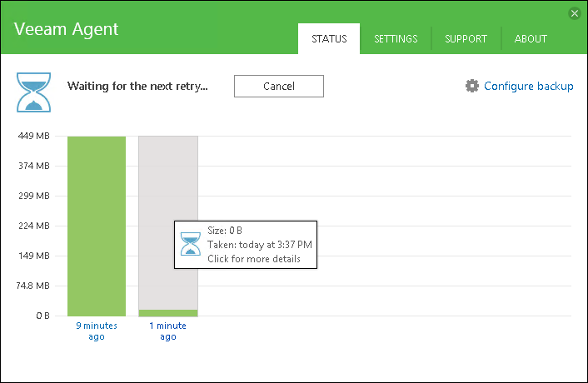588x383 pixels.
Task: Click the small hourglass icon in the tooltip
Action: 191,245
